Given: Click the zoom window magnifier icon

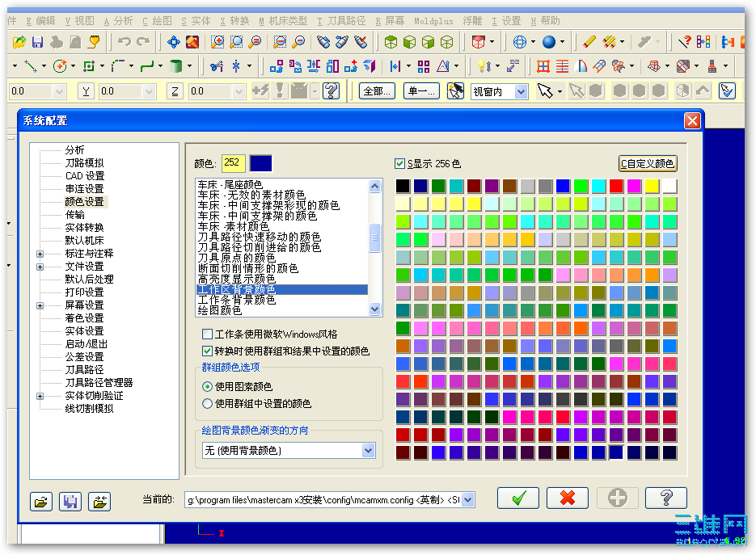Looking at the screenshot, I should pyautogui.click(x=217, y=42).
